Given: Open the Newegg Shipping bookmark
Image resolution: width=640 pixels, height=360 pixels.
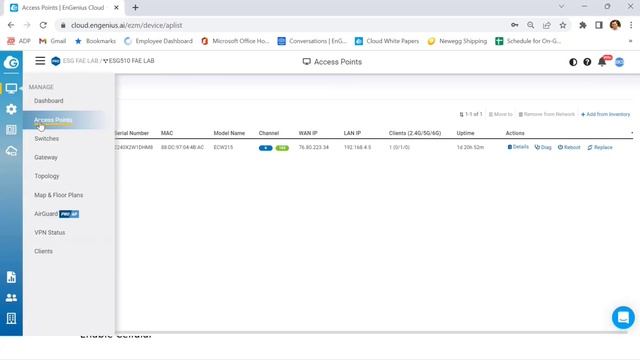Looking at the screenshot, I should (457, 41).
